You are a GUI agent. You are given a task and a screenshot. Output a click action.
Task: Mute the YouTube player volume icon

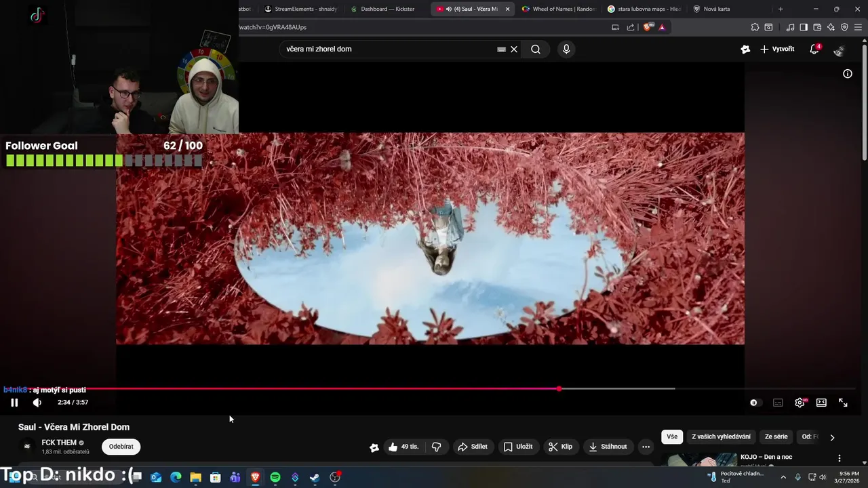[37, 403]
